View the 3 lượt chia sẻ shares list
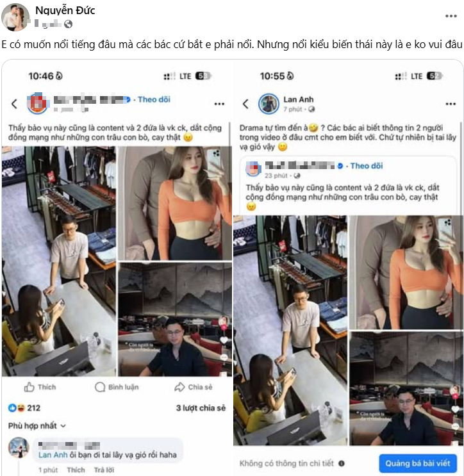 [201, 407]
